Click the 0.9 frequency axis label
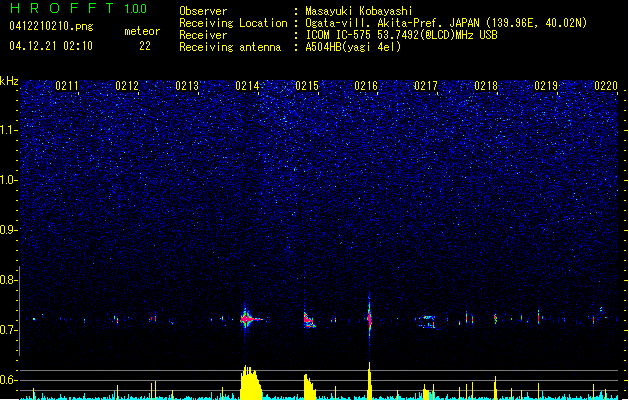The height and width of the screenshot is (400, 629). tap(9, 230)
